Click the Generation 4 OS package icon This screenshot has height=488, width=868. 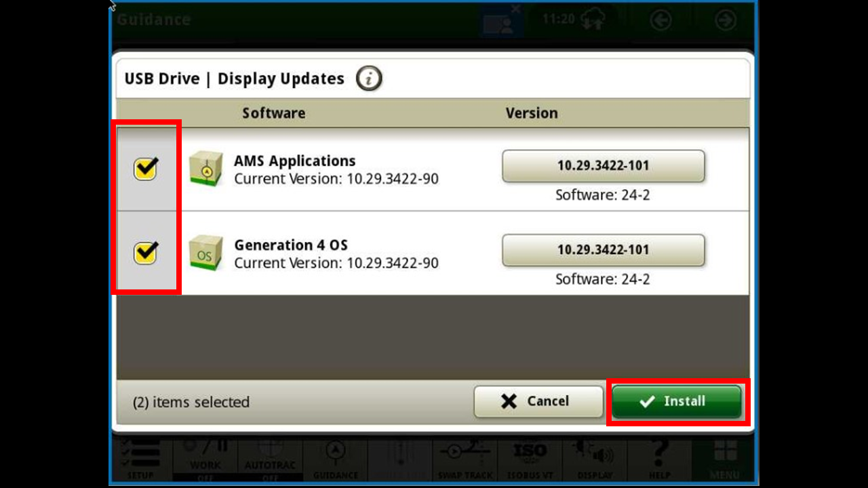pyautogui.click(x=205, y=253)
